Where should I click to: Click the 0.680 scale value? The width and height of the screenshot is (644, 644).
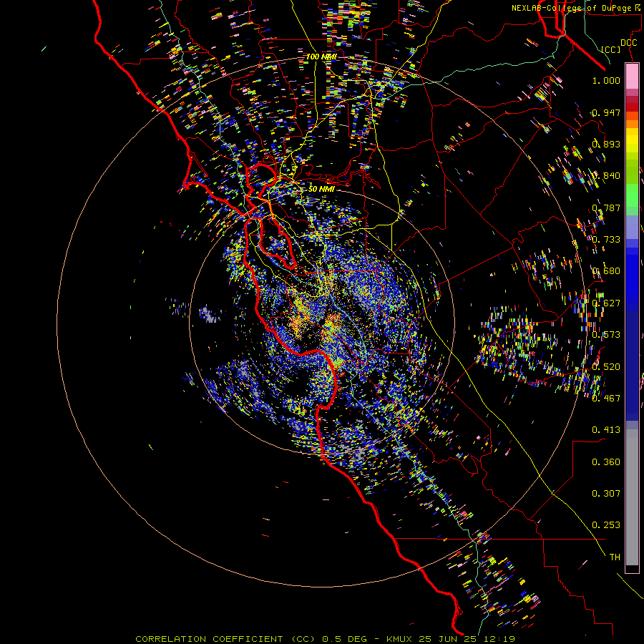tap(606, 271)
